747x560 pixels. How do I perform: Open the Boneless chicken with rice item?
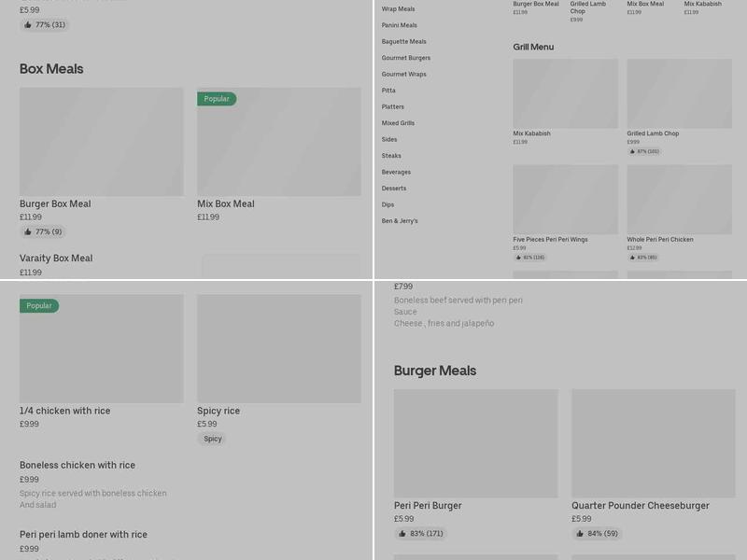(78, 465)
